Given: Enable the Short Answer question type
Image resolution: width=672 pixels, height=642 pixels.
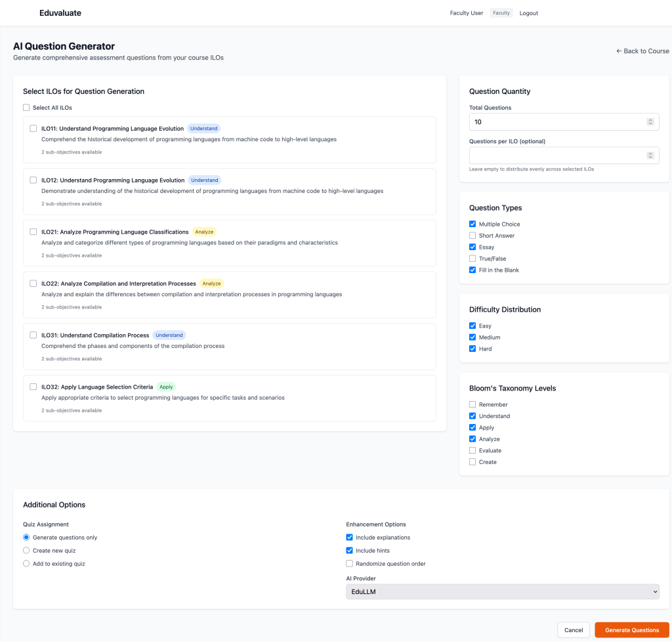Looking at the screenshot, I should (x=472, y=236).
